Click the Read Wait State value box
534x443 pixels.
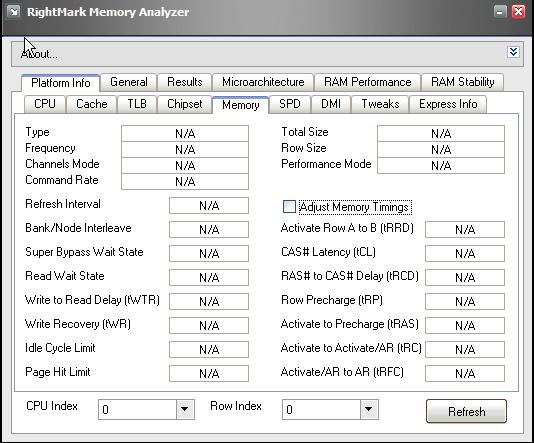pos(209,278)
